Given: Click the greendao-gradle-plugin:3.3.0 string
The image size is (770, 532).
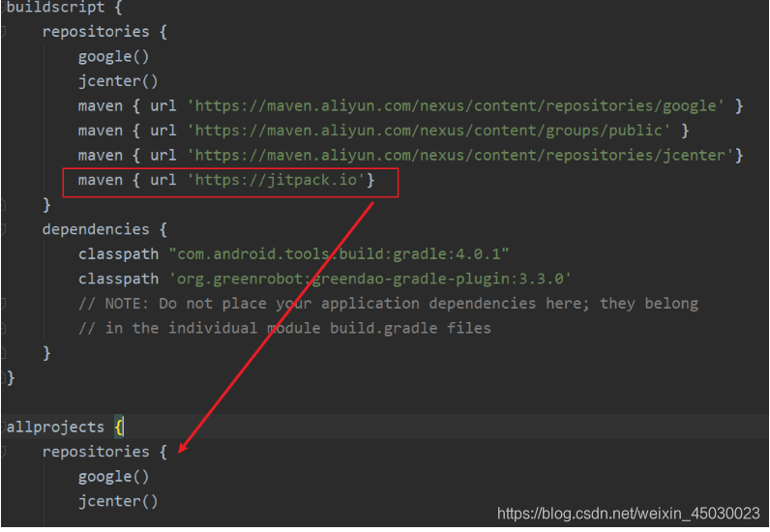Looking at the screenshot, I should click(x=370, y=279).
